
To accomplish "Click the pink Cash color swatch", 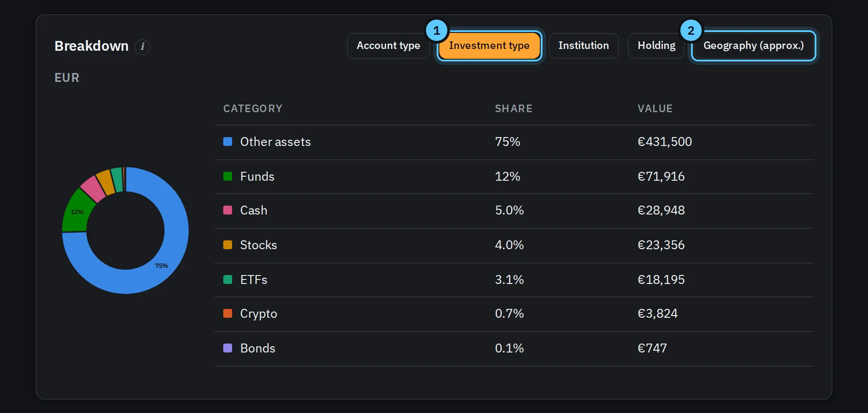I will [228, 210].
